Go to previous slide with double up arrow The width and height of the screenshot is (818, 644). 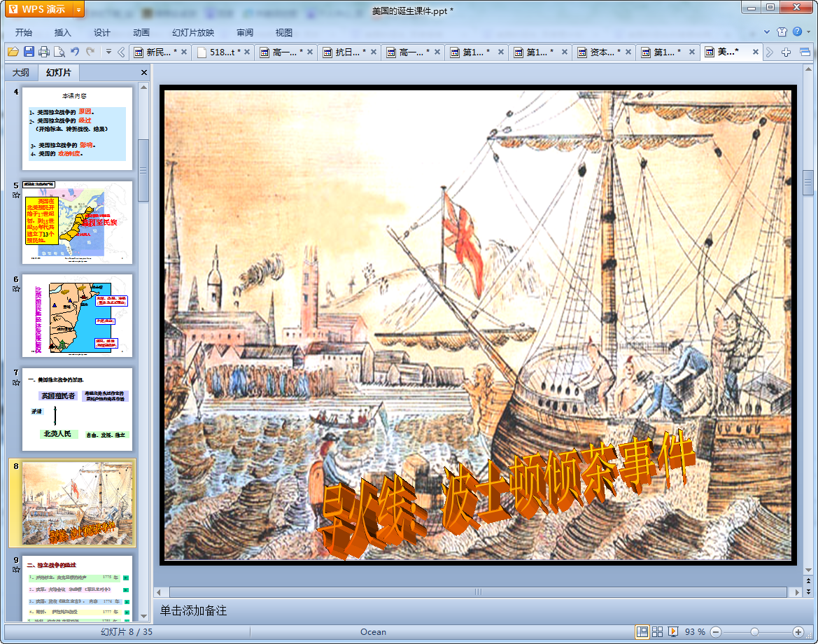[808, 581]
